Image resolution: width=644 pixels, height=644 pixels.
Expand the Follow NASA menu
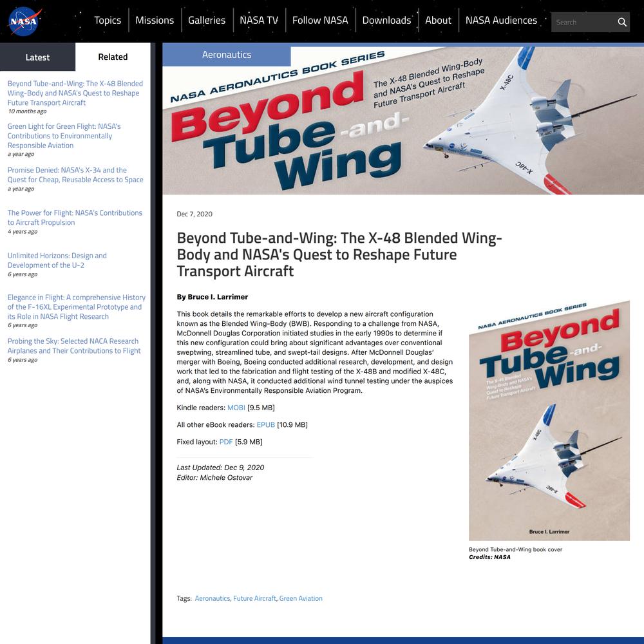pos(320,20)
